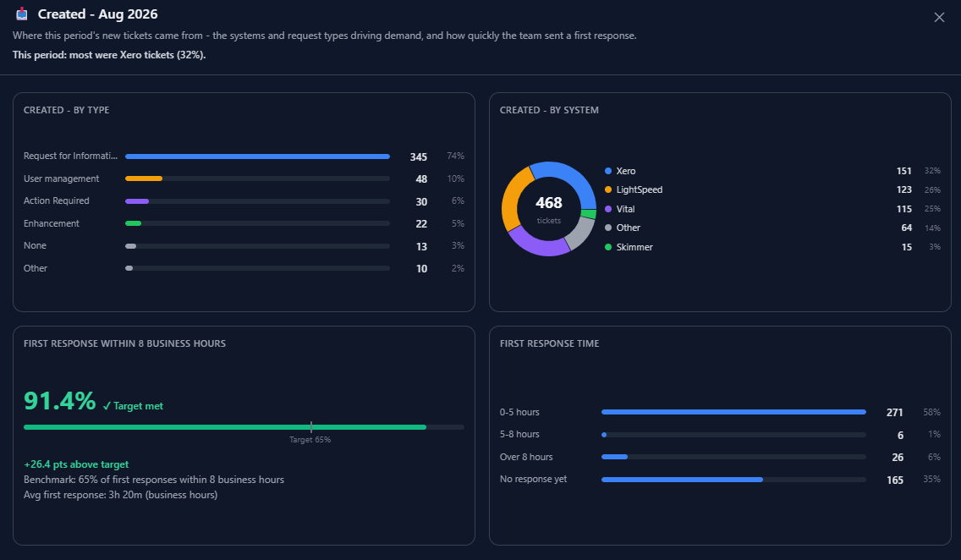Screen dimensions: 961x560
Task: Click the 'Vital' legend label
Action: click(x=625, y=209)
